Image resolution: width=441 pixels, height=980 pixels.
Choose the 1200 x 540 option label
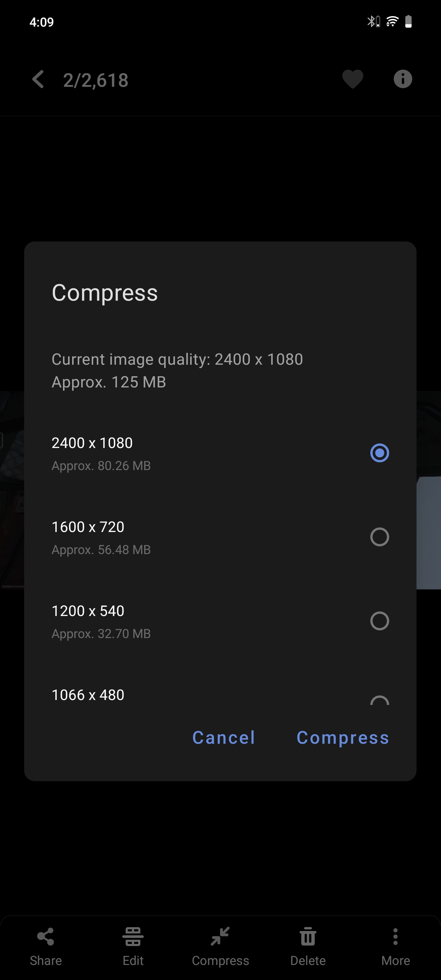click(x=88, y=611)
